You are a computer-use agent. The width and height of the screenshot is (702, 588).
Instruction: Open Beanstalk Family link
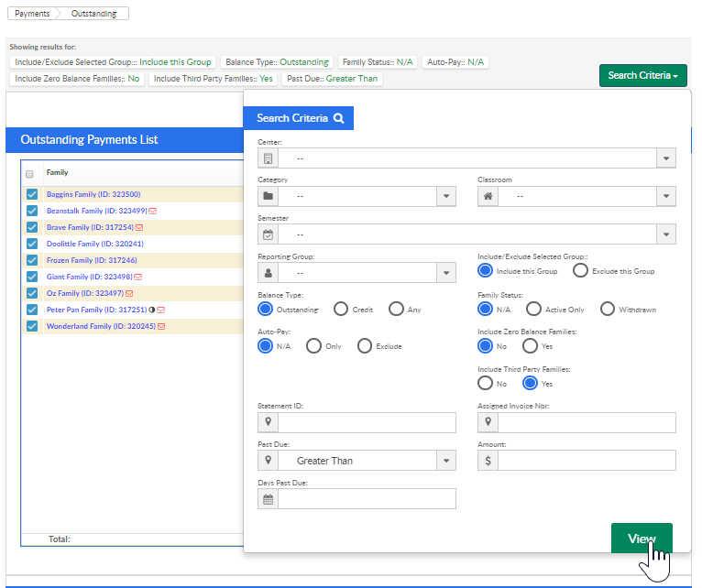[97, 211]
